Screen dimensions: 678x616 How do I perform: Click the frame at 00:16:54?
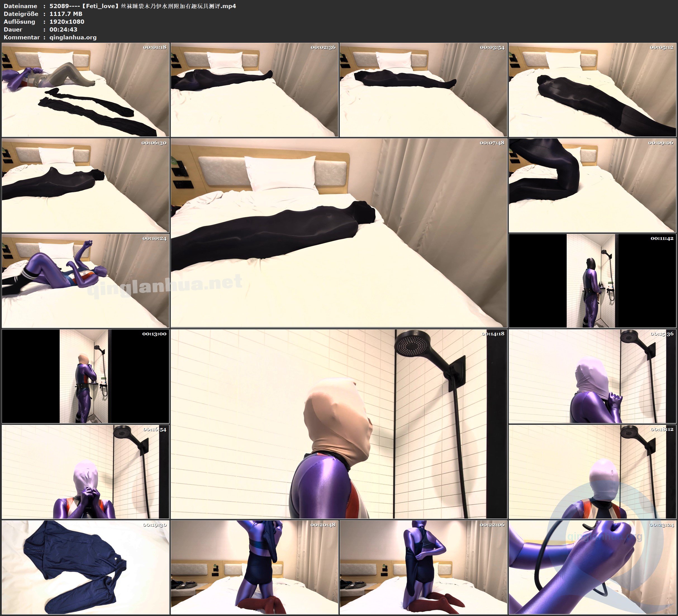coord(85,472)
